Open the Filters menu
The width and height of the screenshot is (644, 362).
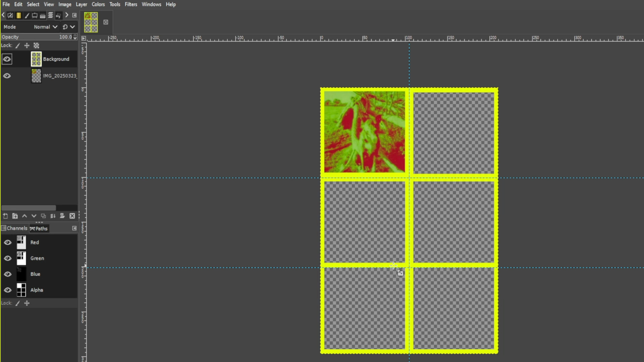click(131, 4)
